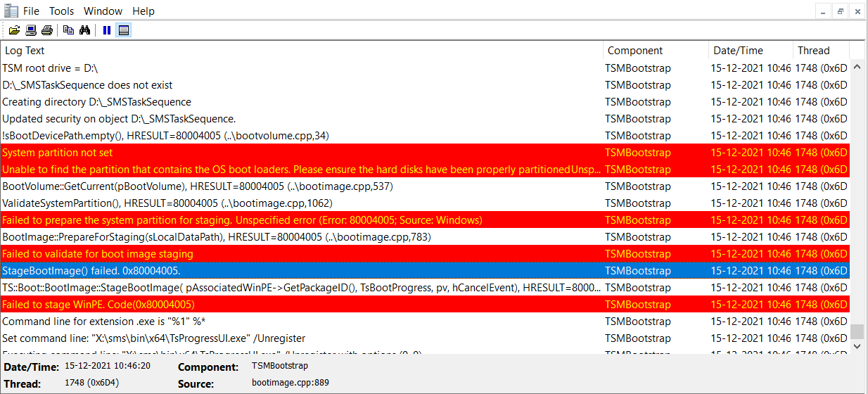This screenshot has height=394, width=868.
Task: Select 'Failed to stage WinPE' error row
Action: tap(425, 305)
